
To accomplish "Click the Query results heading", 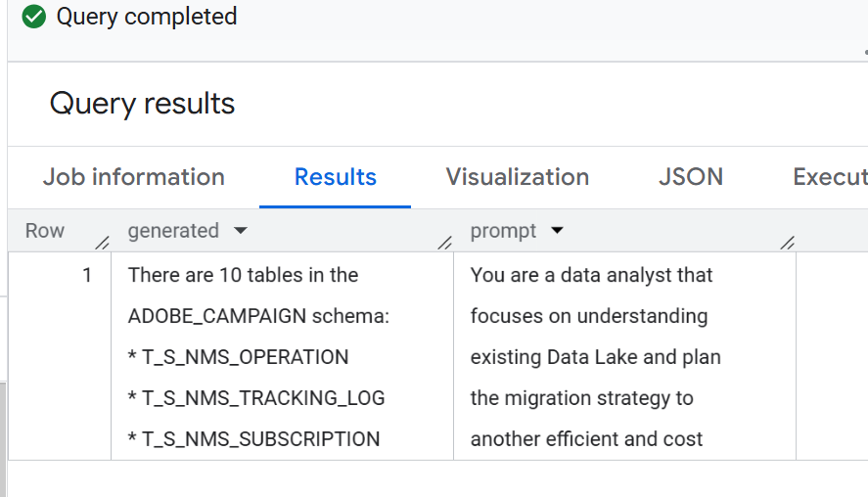I will 142,104.
